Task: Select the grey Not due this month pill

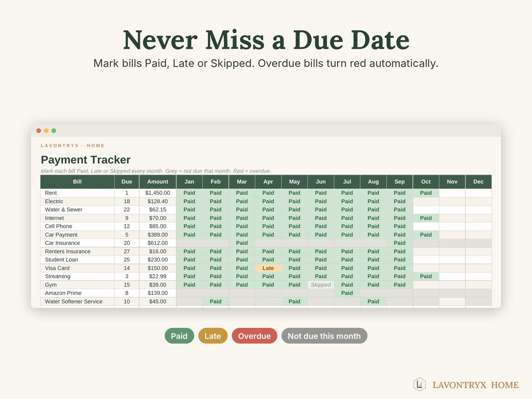Action: tap(324, 336)
